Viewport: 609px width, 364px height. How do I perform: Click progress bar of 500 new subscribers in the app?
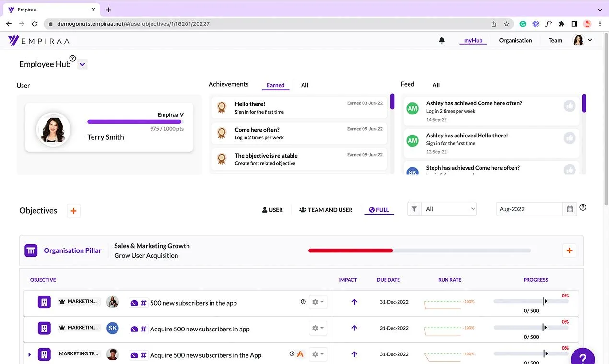click(531, 301)
